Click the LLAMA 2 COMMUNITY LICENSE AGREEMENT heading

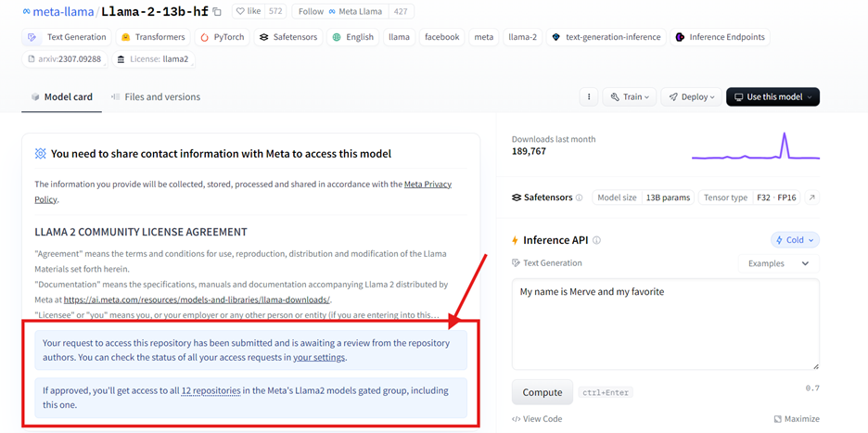click(141, 232)
